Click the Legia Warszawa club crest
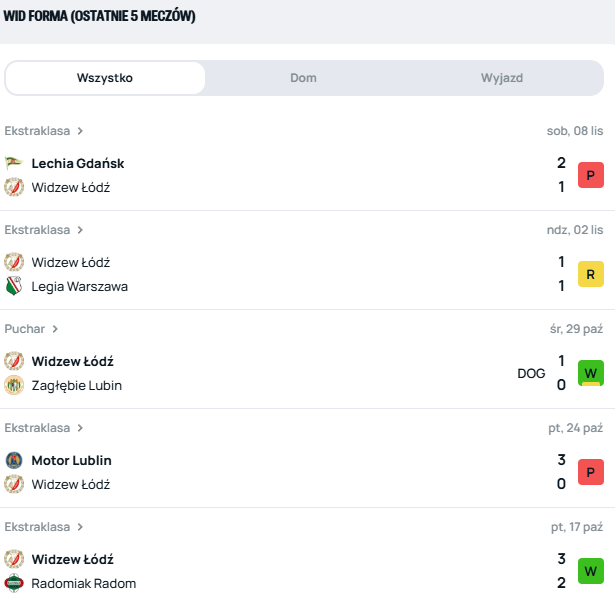The image size is (615, 603). [14, 286]
